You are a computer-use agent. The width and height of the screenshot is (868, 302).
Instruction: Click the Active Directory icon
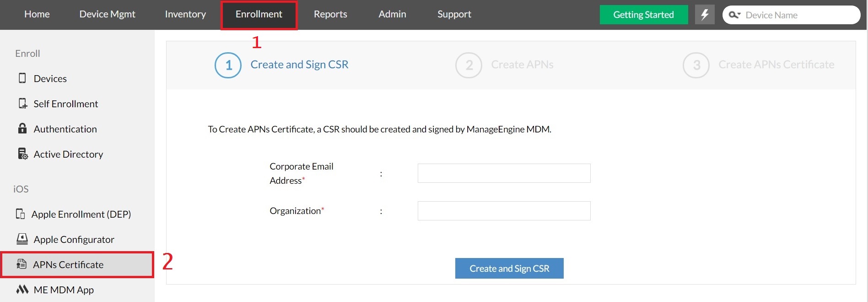pos(22,154)
